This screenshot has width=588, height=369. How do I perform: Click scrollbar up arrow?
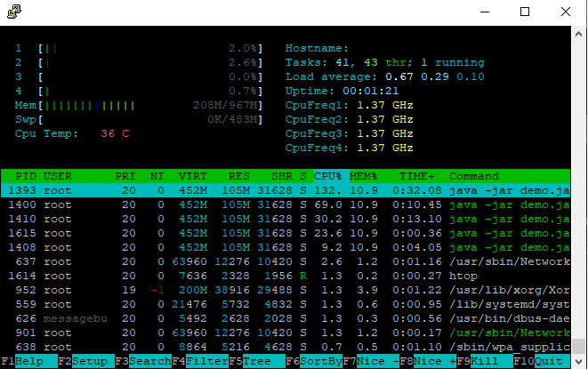578,34
